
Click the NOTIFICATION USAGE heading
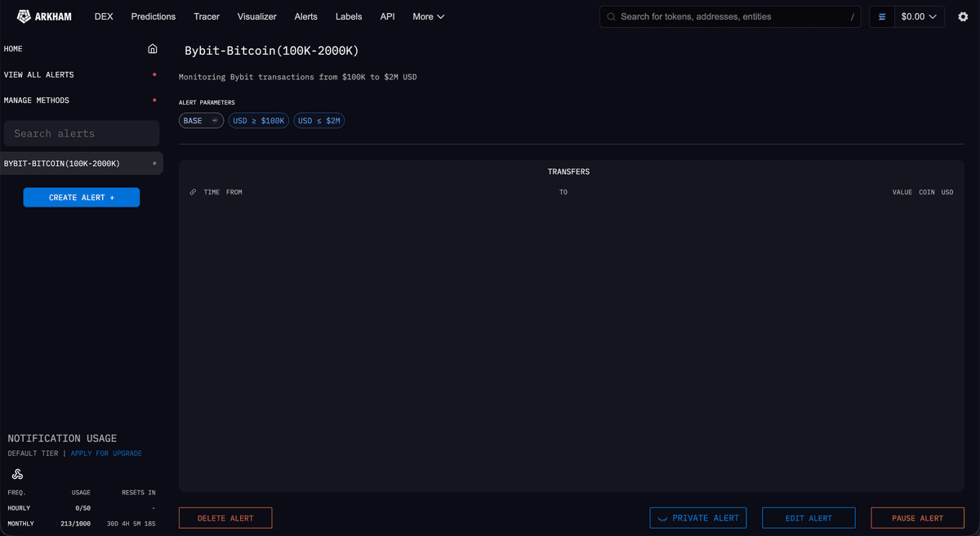click(x=62, y=439)
